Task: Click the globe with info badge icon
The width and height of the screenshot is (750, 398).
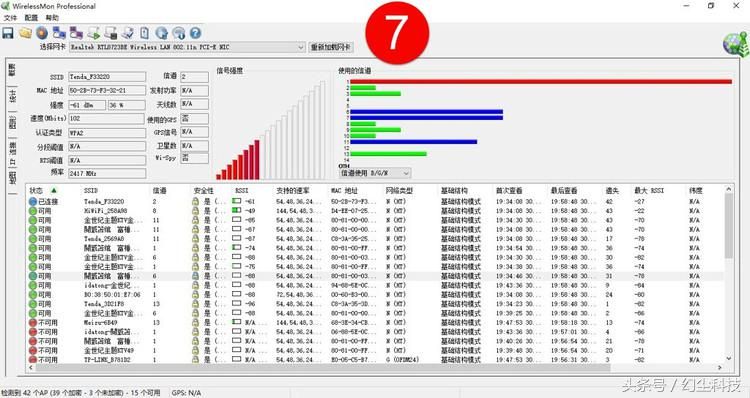Action: click(178, 33)
